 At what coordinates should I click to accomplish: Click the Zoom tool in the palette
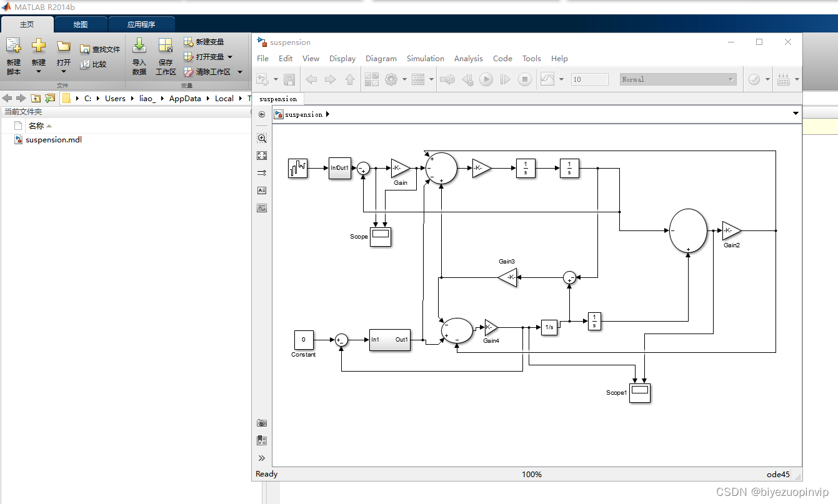262,138
